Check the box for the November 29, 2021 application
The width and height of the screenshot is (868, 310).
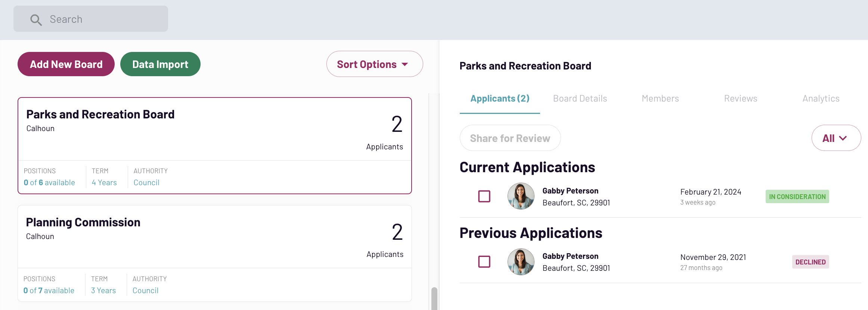tap(484, 262)
